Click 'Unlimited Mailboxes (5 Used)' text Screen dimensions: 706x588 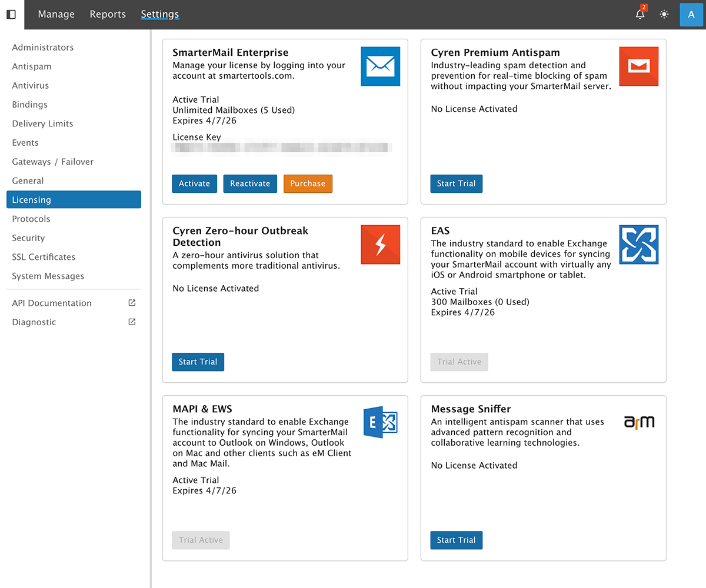click(x=234, y=110)
